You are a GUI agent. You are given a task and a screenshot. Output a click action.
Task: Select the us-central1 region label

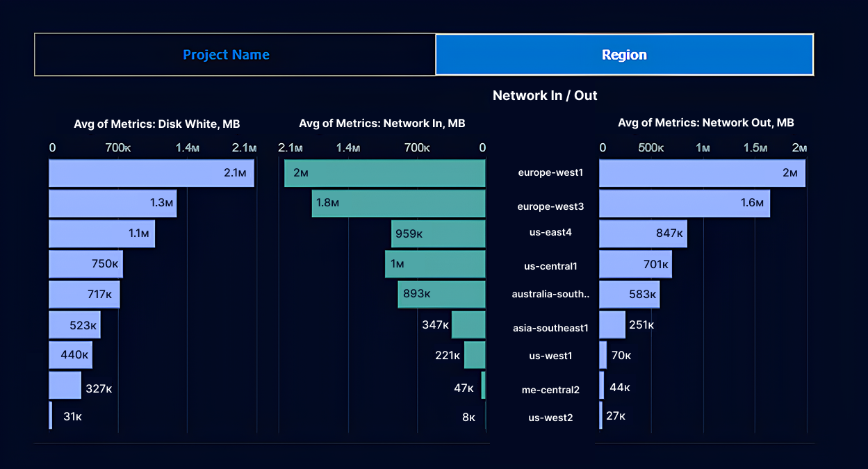tap(550, 264)
